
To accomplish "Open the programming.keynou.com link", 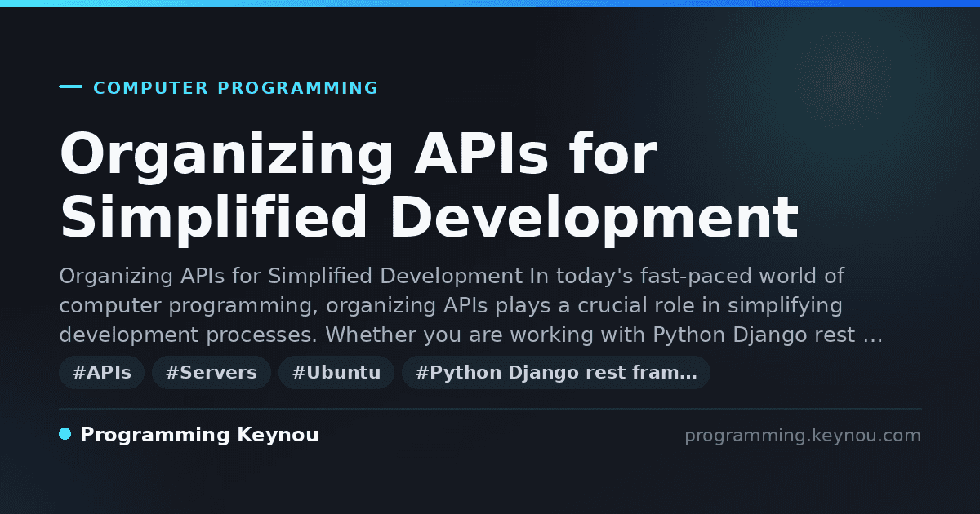I will pos(803,436).
